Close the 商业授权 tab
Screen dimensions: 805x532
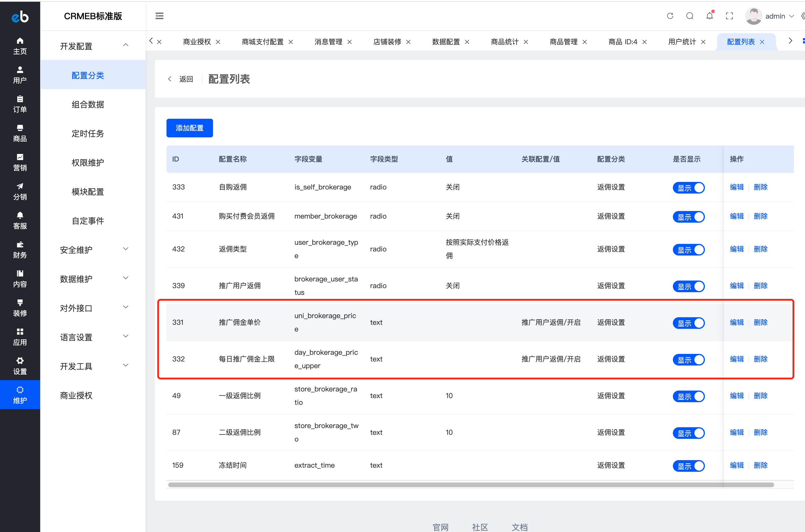tap(218, 42)
